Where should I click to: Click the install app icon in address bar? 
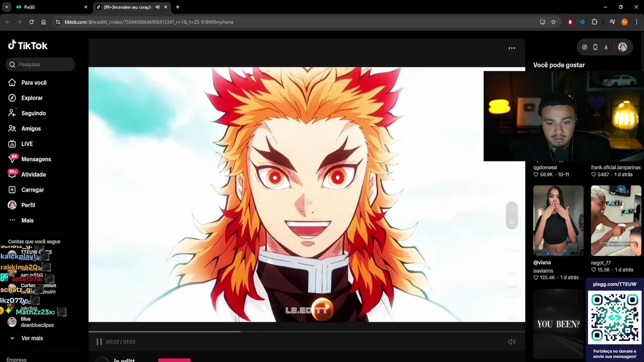[x=542, y=22]
